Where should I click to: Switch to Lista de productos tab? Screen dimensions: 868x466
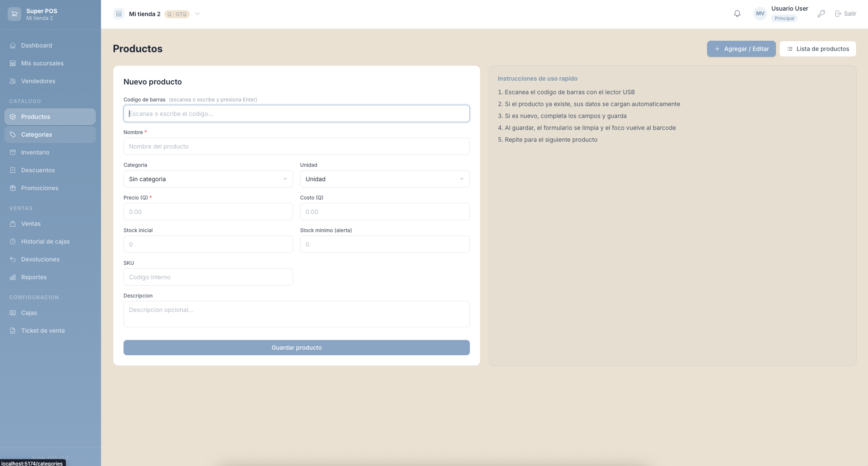click(817, 49)
